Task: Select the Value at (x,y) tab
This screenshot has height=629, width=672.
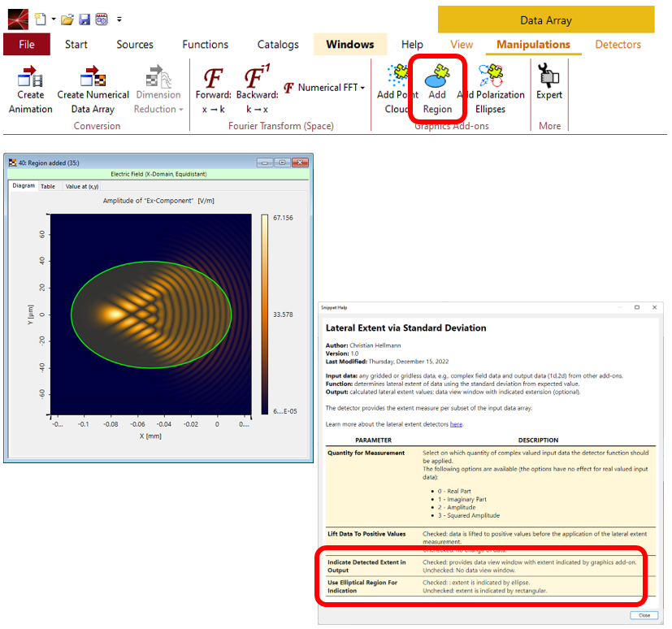Action: (x=82, y=186)
